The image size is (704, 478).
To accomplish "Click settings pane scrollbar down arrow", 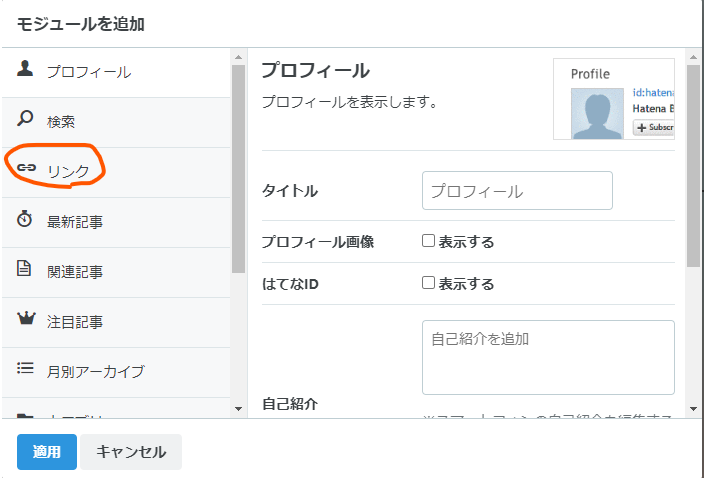I will click(693, 408).
